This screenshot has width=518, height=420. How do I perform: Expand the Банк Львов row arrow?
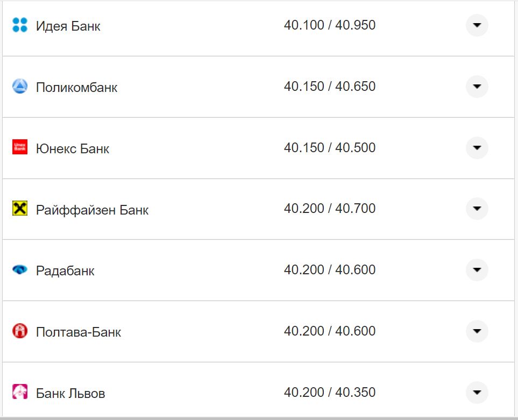point(477,393)
